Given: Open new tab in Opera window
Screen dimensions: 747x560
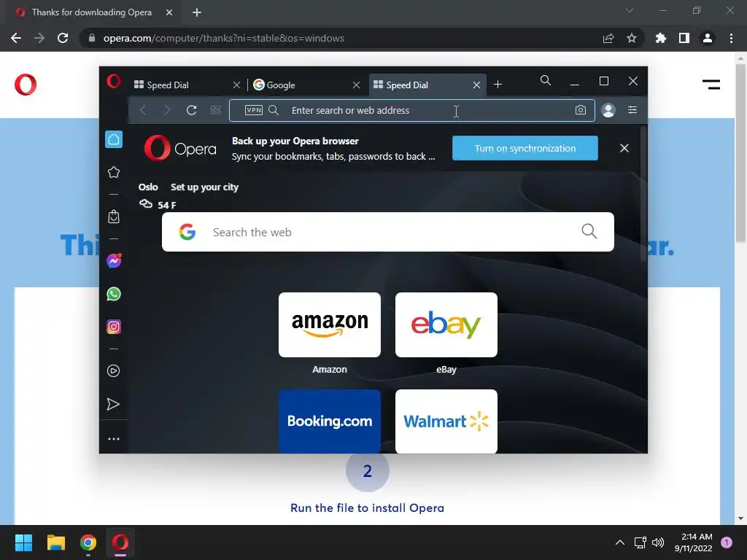Looking at the screenshot, I should (498, 85).
